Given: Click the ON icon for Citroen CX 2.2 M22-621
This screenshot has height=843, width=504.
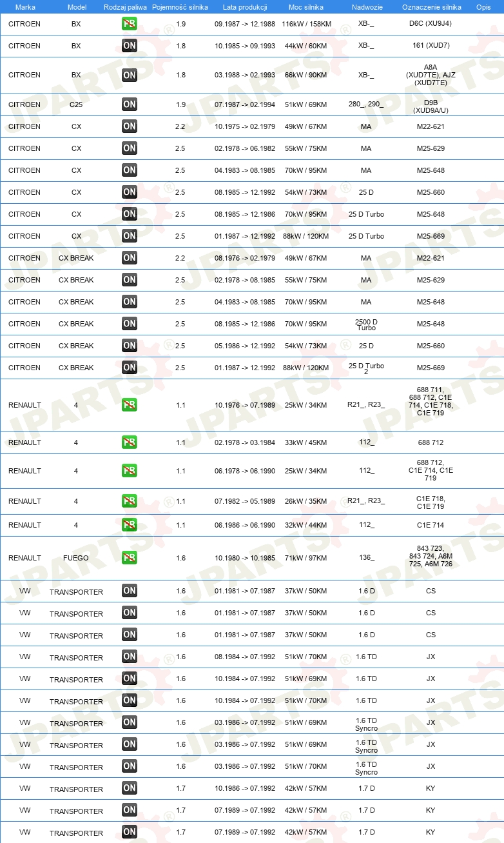Looking at the screenshot, I should coord(130,126).
